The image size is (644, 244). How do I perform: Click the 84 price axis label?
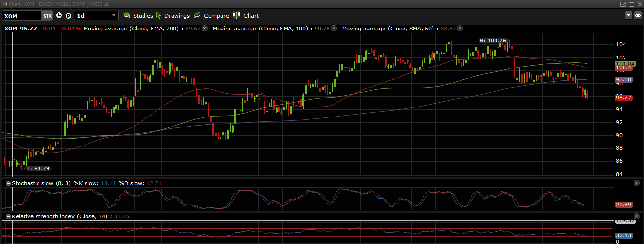click(x=619, y=174)
